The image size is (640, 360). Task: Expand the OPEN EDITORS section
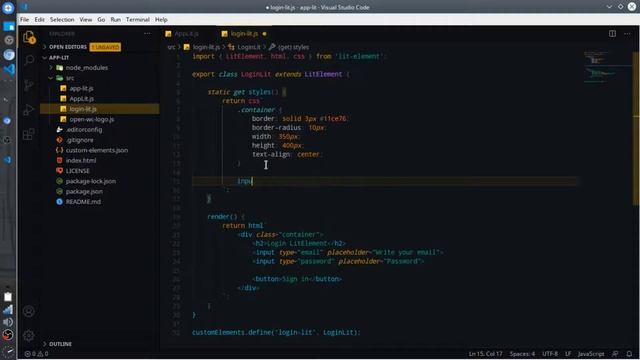[x=68, y=47]
